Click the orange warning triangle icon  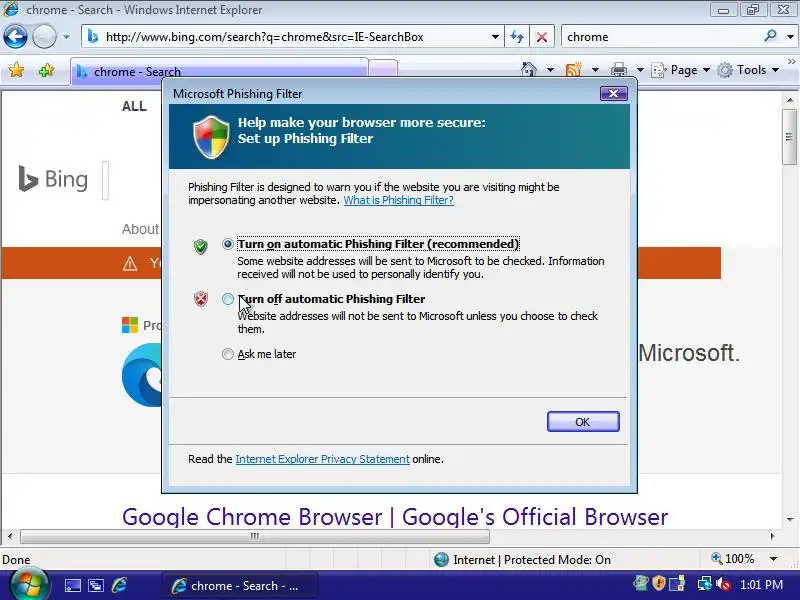tap(130, 263)
